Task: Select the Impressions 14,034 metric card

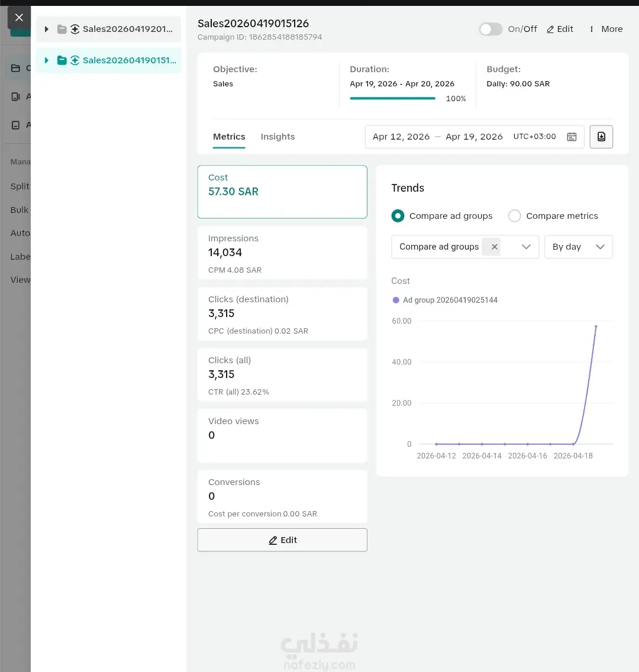Action: point(282,253)
